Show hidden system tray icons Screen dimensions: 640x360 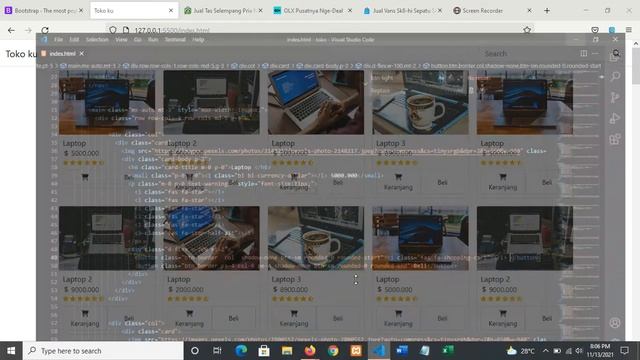[546, 351]
